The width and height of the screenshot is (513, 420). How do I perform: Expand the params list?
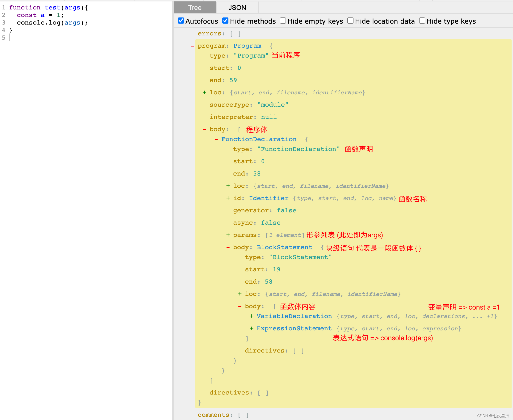[228, 235]
